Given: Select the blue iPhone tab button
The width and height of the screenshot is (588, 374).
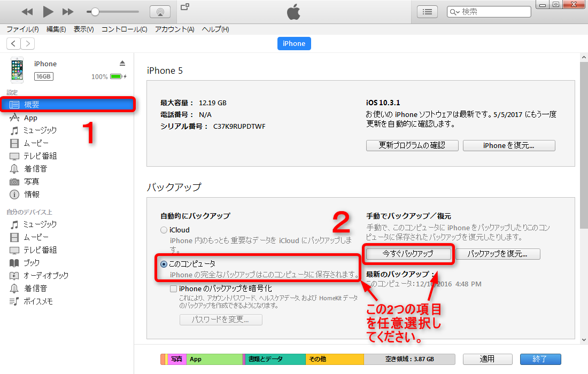Looking at the screenshot, I should [x=294, y=43].
